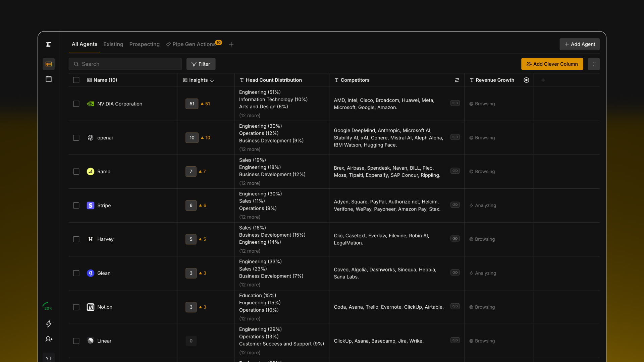Click the 20% progress indicator
Screen dimensions: 644x362
coord(48,306)
